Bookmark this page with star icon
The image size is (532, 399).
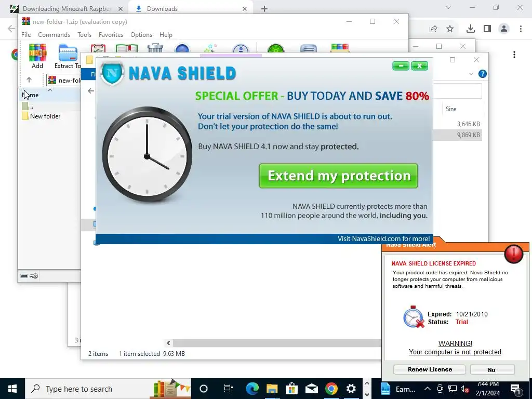(450, 29)
